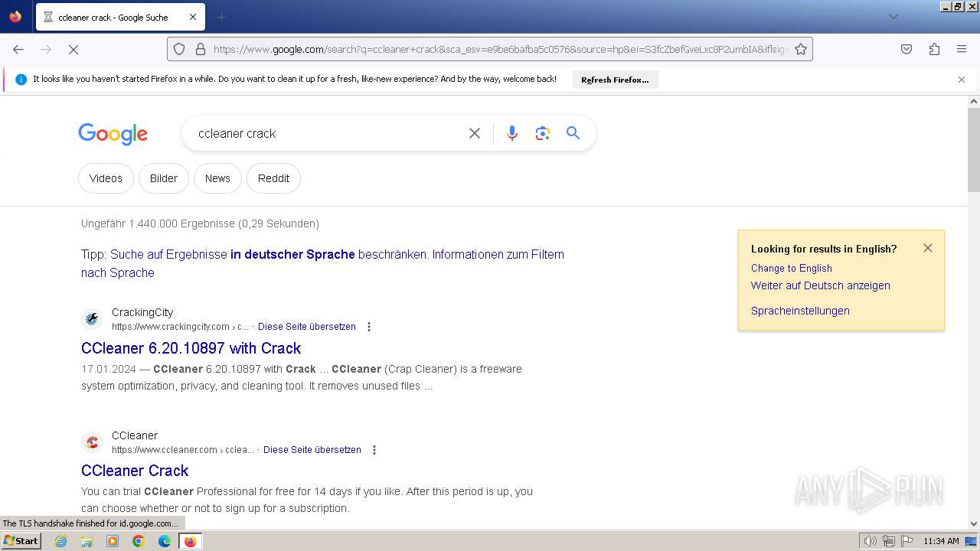Select the Videos filter chip
980x551 pixels.
[x=106, y=178]
